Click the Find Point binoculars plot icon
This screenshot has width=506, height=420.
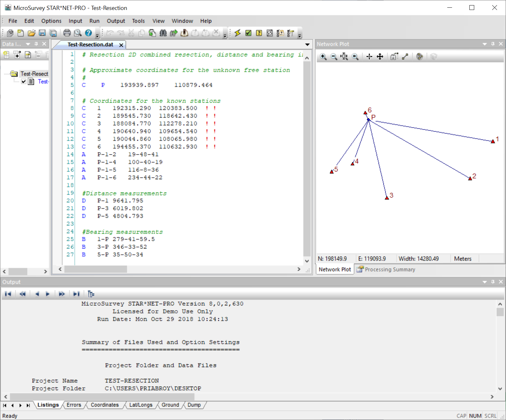click(x=394, y=57)
